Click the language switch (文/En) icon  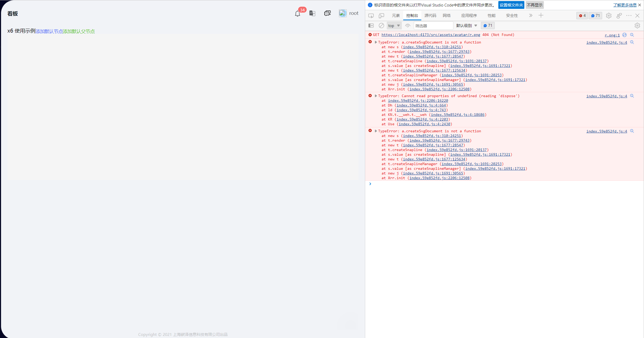(312, 13)
